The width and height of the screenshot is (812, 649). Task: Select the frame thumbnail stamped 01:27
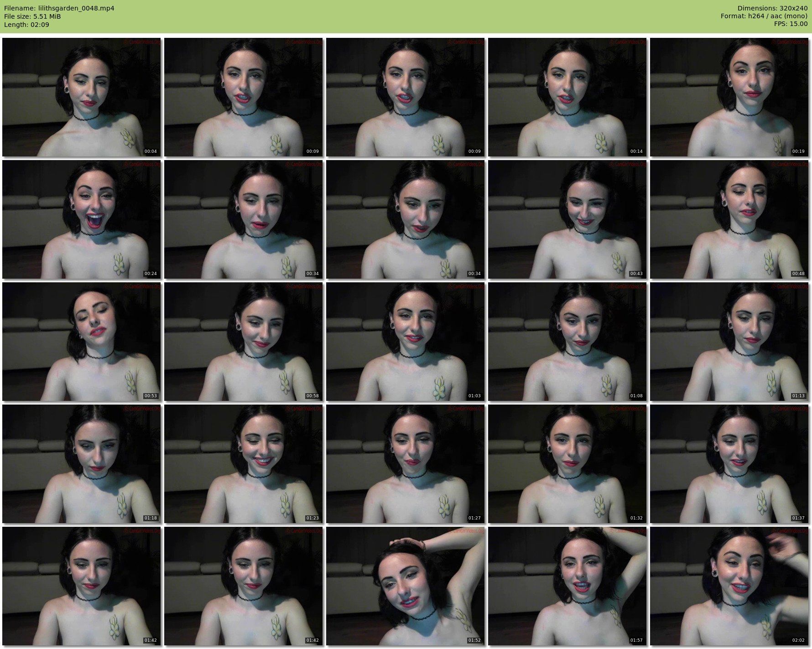[x=406, y=464]
